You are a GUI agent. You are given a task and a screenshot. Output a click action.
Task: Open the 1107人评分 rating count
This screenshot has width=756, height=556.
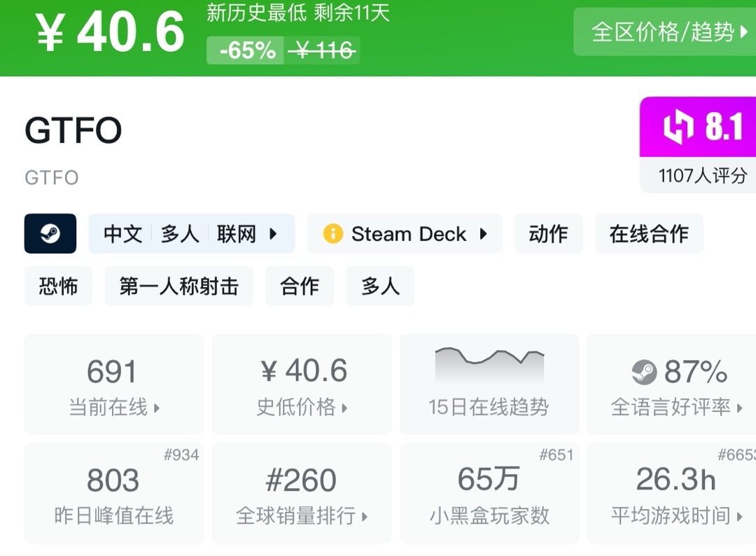(x=702, y=175)
